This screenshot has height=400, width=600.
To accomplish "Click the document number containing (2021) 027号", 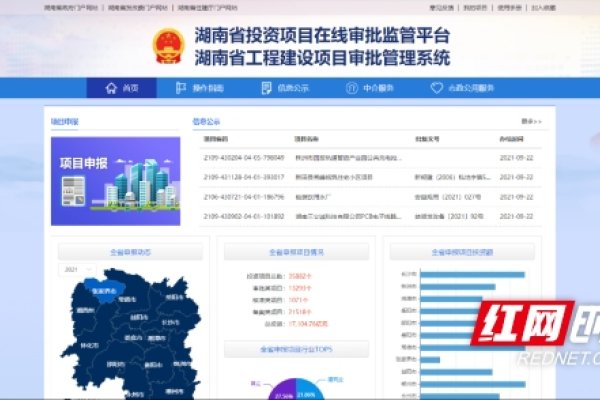I will click(x=448, y=197).
